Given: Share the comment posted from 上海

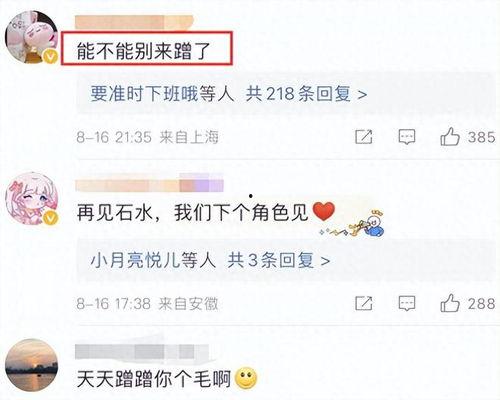Looking at the screenshot, I should coord(364,137).
